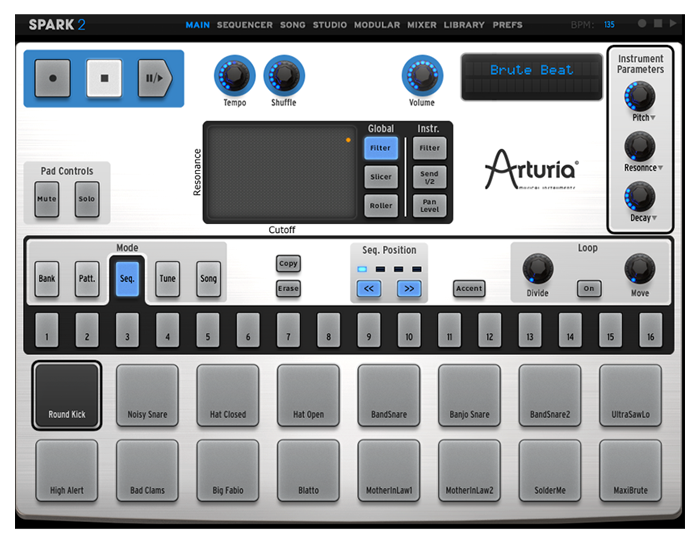Select Patt. mode
Image resolution: width=700 pixels, height=545 pixels.
[x=87, y=279]
